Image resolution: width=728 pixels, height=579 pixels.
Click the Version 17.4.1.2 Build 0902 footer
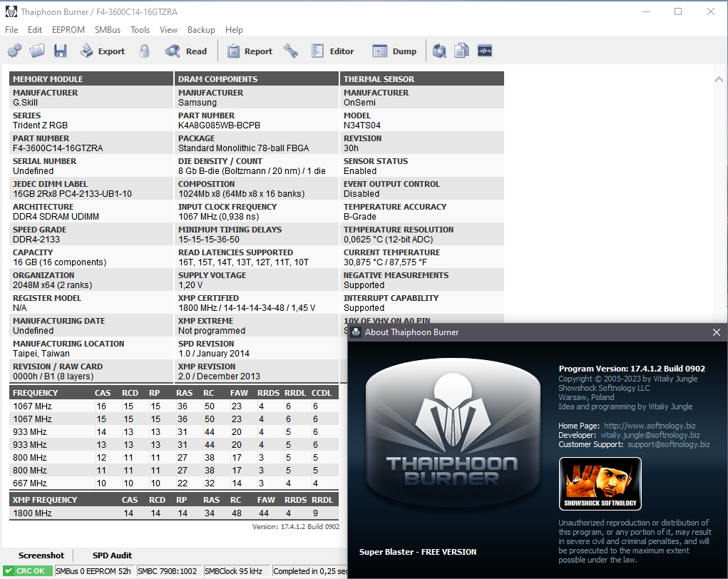296,526
